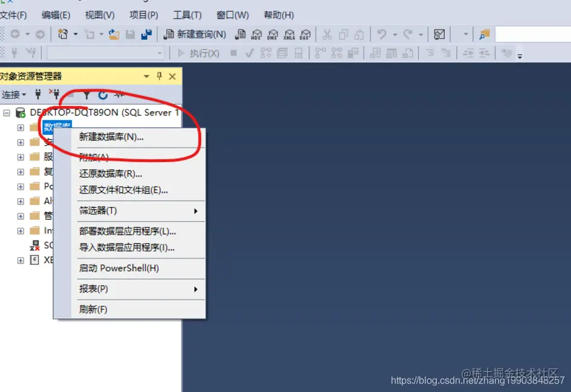Image resolution: width=571 pixels, height=392 pixels.
Task: Click the XMLA query icon
Action: pos(289,34)
